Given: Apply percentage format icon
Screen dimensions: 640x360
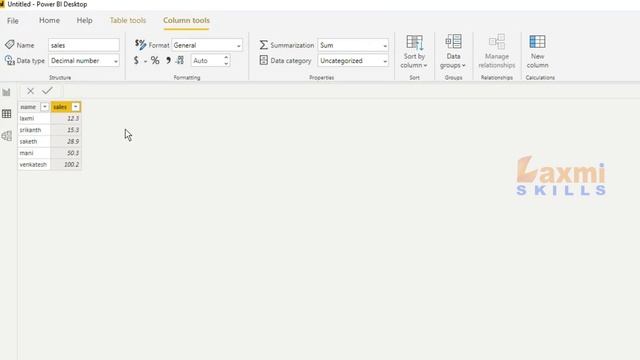Looking at the screenshot, I should 155,60.
